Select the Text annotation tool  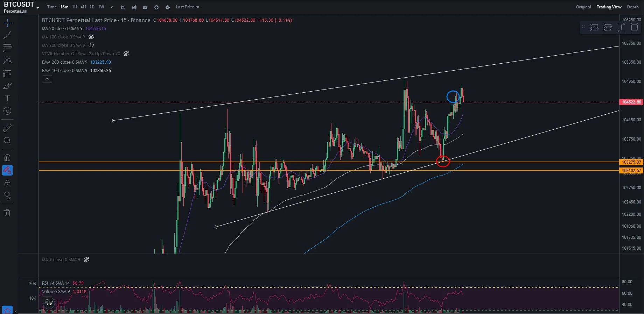coord(7,98)
